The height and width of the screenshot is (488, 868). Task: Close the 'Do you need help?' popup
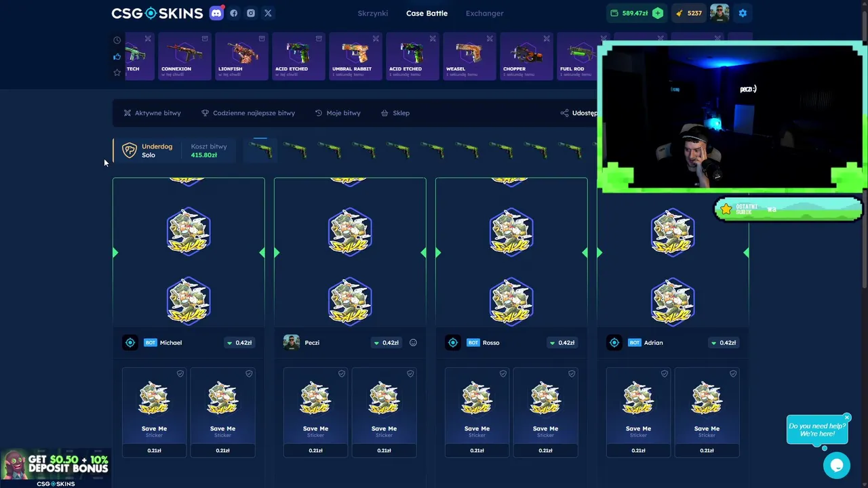847,418
